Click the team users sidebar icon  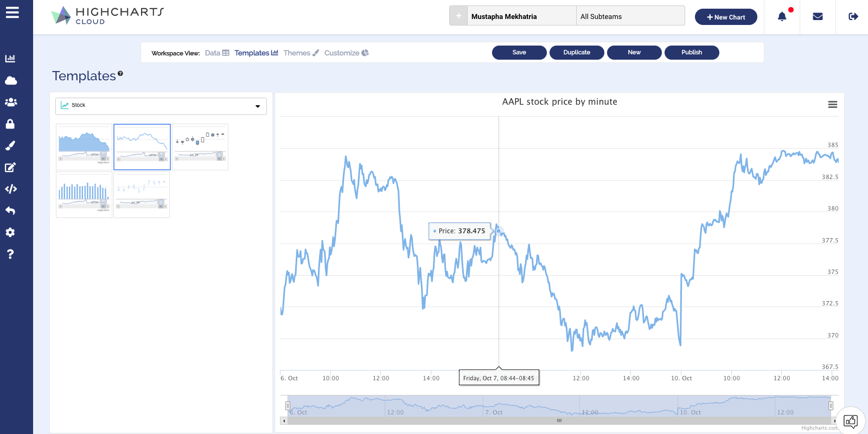pyautogui.click(x=11, y=102)
